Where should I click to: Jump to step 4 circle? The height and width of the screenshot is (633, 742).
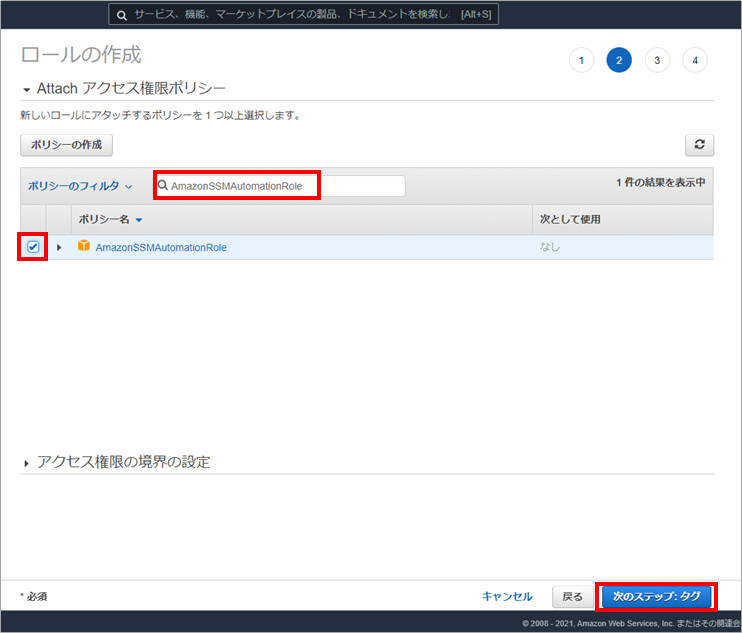(695, 60)
